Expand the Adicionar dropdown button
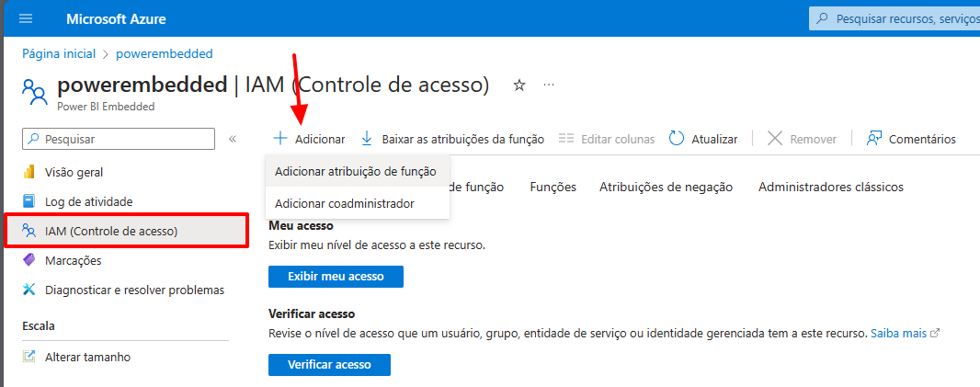The image size is (980, 387). click(x=309, y=139)
